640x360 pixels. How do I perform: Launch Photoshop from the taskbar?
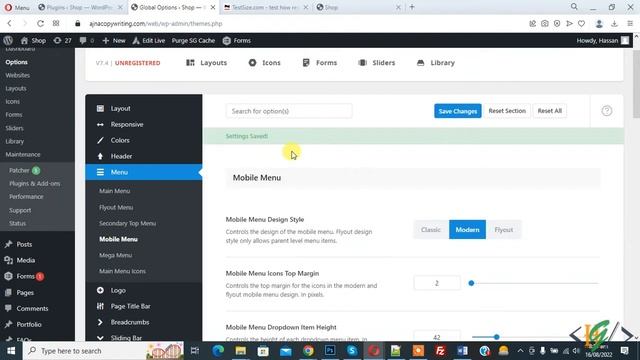tap(330, 351)
